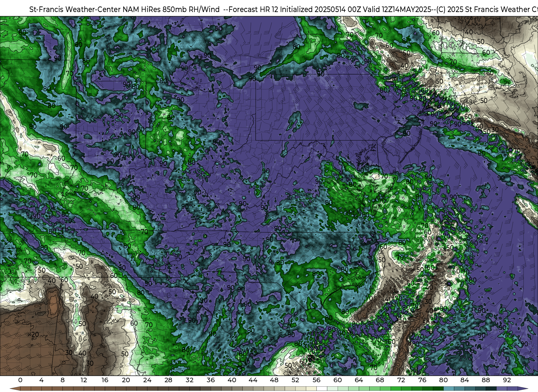Screen dimensions: 538x392
Task: Click colorbar scale label '32'
Action: point(189,380)
